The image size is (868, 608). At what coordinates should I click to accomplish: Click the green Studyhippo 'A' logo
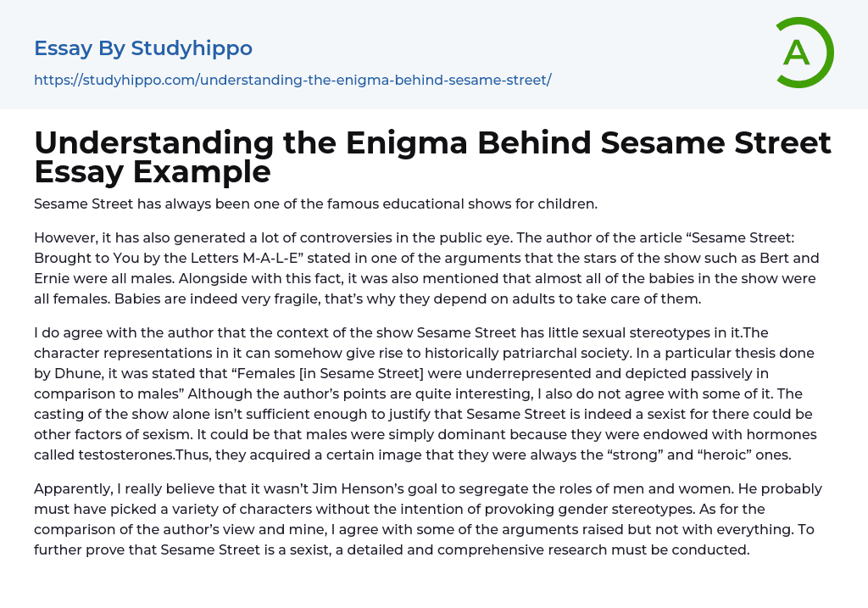coord(804,53)
